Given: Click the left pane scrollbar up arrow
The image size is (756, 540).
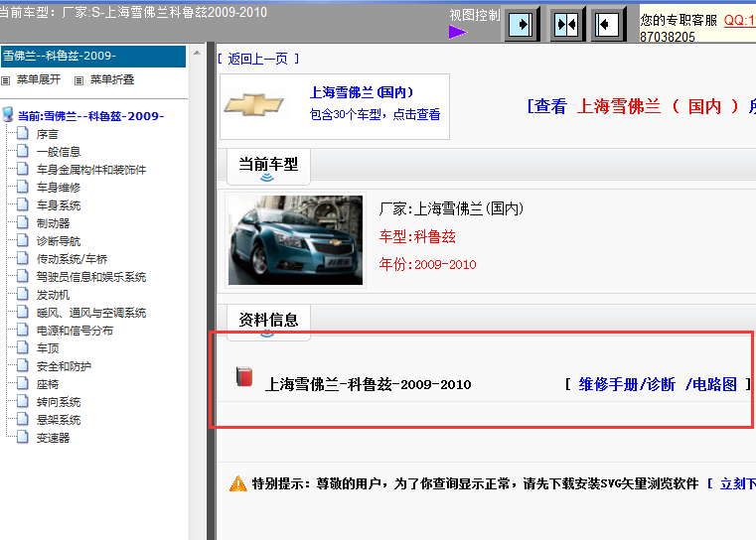Looking at the screenshot, I should [x=197, y=53].
